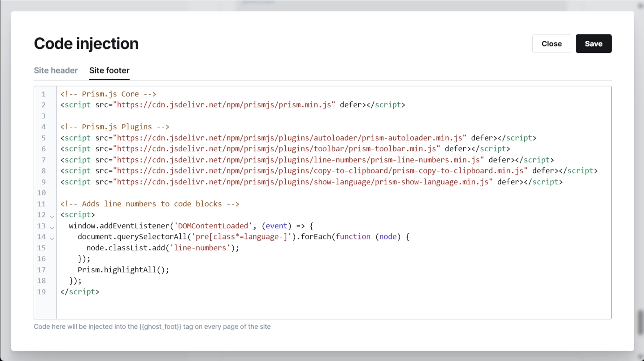The width and height of the screenshot is (644, 361).
Task: Click the prism.min.js script URL on line 2
Action: click(x=224, y=105)
